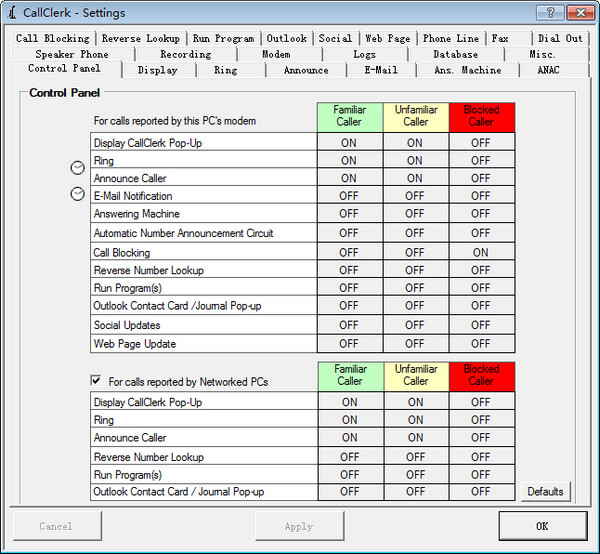Switch to the Display tab

[158, 70]
